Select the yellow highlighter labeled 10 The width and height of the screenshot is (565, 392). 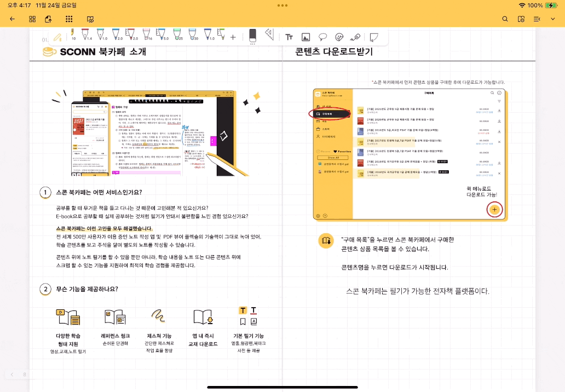72,34
